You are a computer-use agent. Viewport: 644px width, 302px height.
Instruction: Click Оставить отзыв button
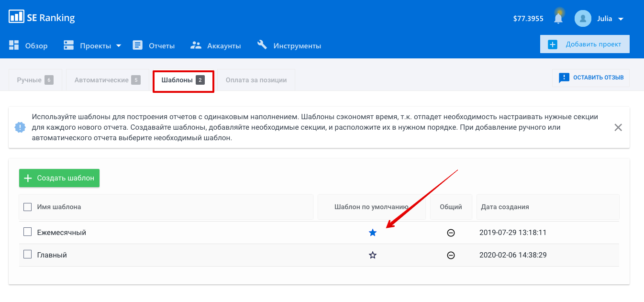click(x=591, y=78)
